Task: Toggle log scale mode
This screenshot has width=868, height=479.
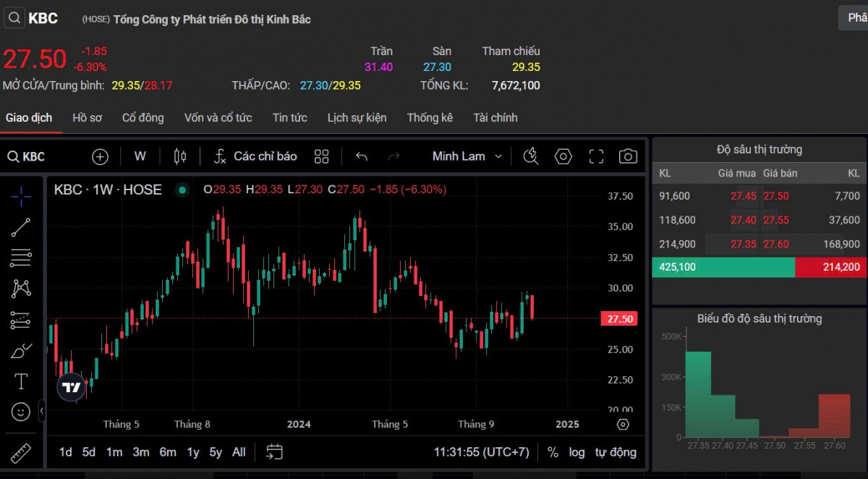Action: click(x=576, y=452)
